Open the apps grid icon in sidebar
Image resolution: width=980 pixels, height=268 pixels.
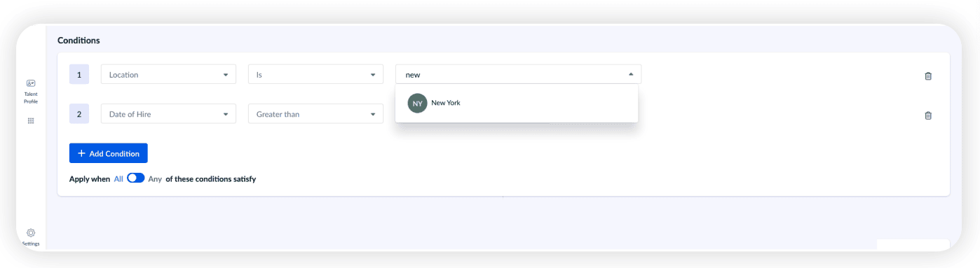click(x=31, y=121)
